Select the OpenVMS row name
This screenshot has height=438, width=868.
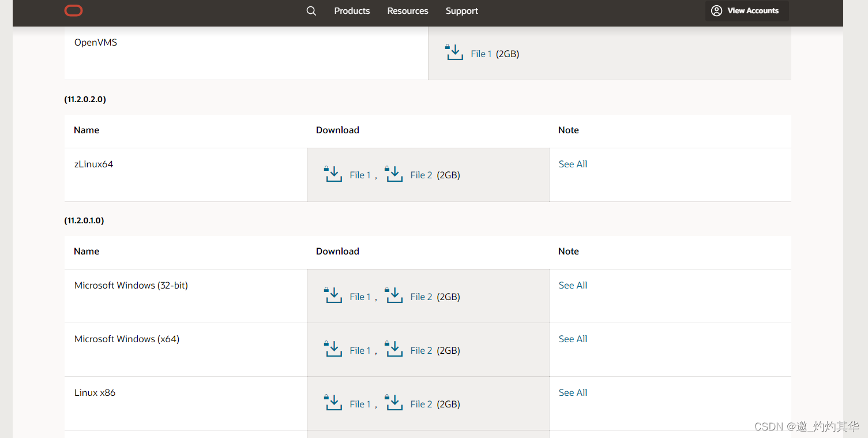coord(96,43)
